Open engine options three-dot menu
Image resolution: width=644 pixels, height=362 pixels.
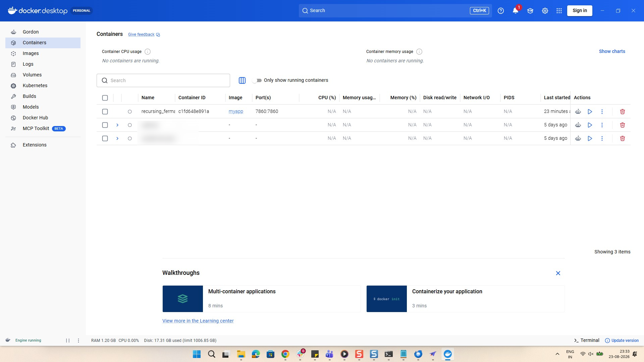coord(78,341)
